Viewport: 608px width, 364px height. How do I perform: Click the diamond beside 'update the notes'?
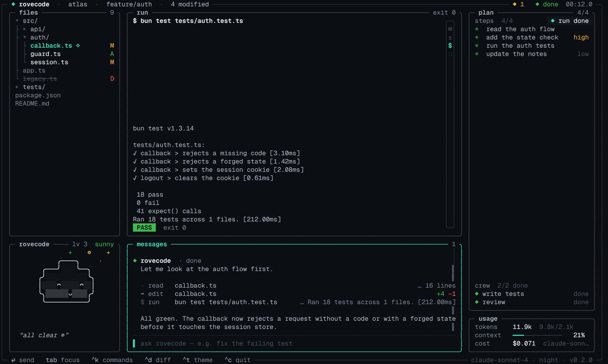[x=477, y=54]
